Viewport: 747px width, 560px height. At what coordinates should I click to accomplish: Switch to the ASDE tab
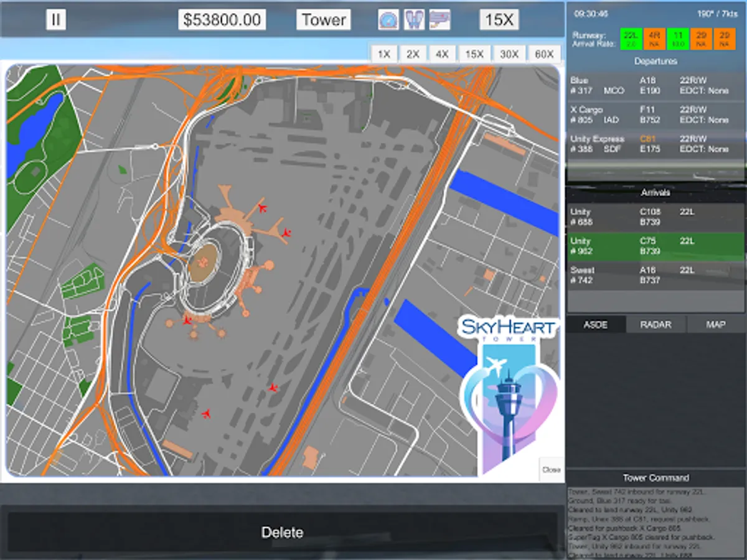595,324
